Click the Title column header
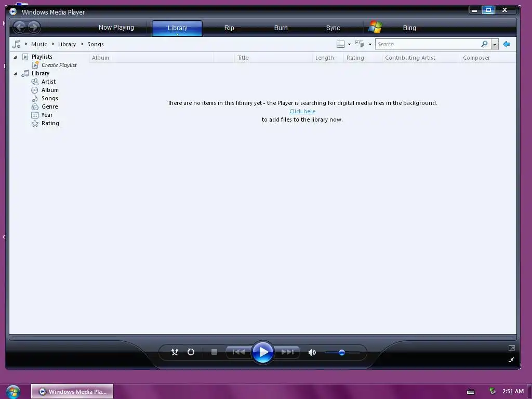The image size is (532, 399). coord(273,58)
